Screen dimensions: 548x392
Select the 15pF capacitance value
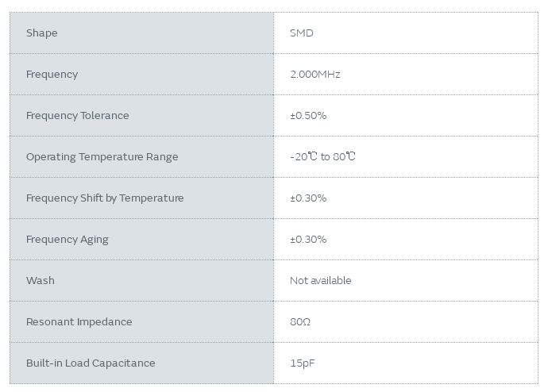pos(303,363)
